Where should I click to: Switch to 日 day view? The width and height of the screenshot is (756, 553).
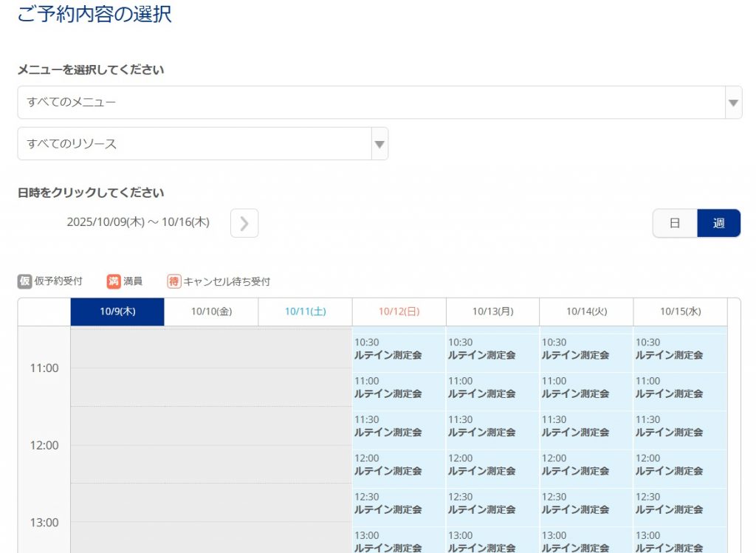click(x=675, y=223)
